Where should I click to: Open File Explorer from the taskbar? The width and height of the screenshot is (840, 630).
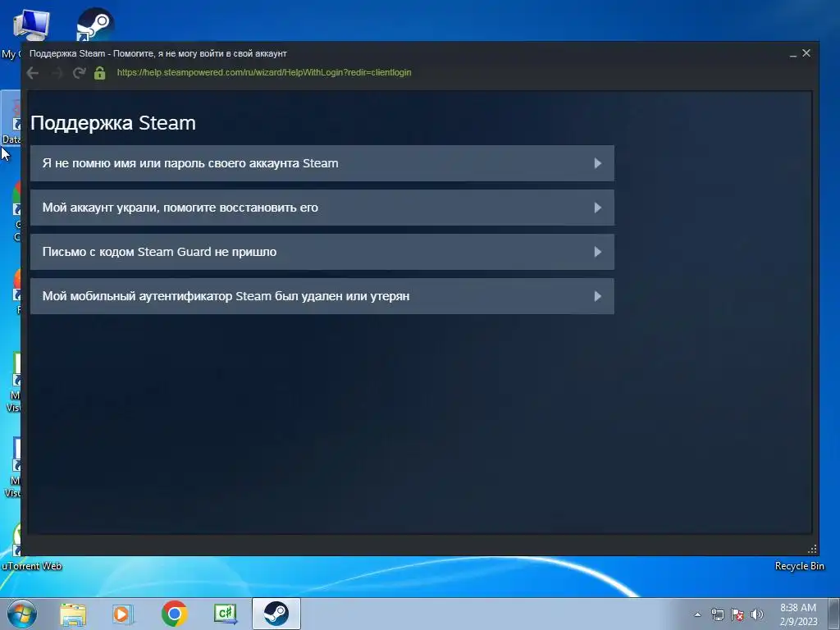(x=73, y=614)
